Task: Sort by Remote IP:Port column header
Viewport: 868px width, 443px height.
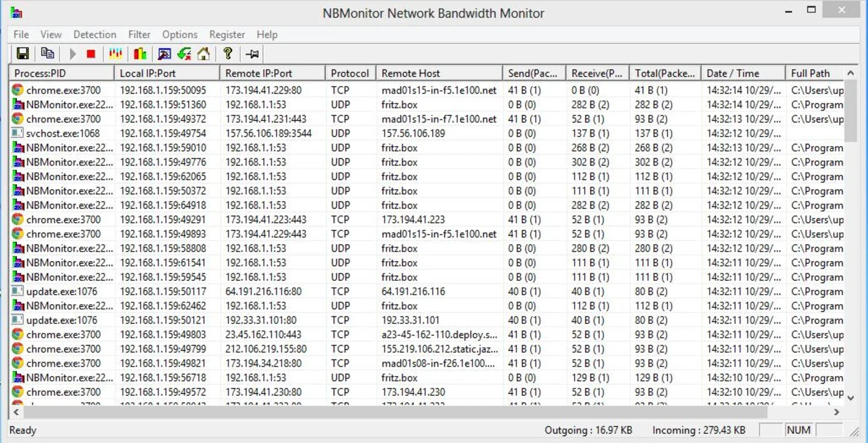Action: (272, 73)
